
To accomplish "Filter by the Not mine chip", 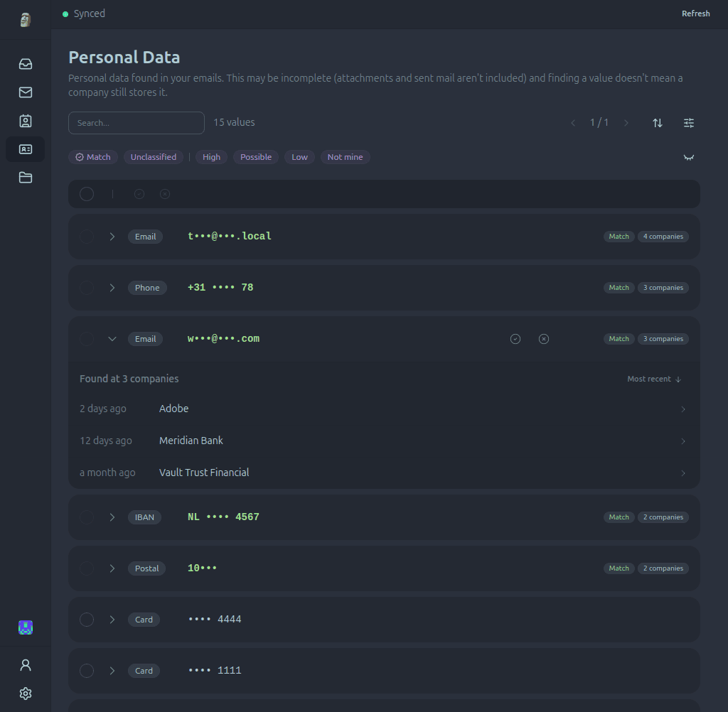I will tap(345, 157).
